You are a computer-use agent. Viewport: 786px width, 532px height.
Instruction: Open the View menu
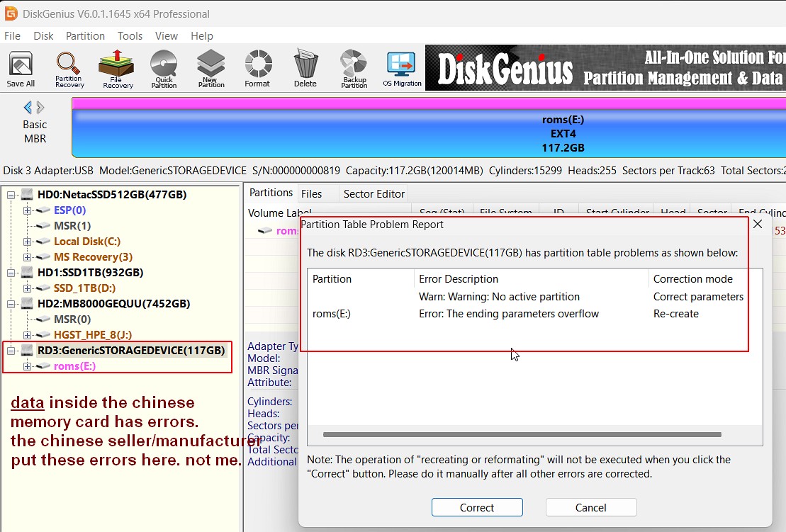166,36
